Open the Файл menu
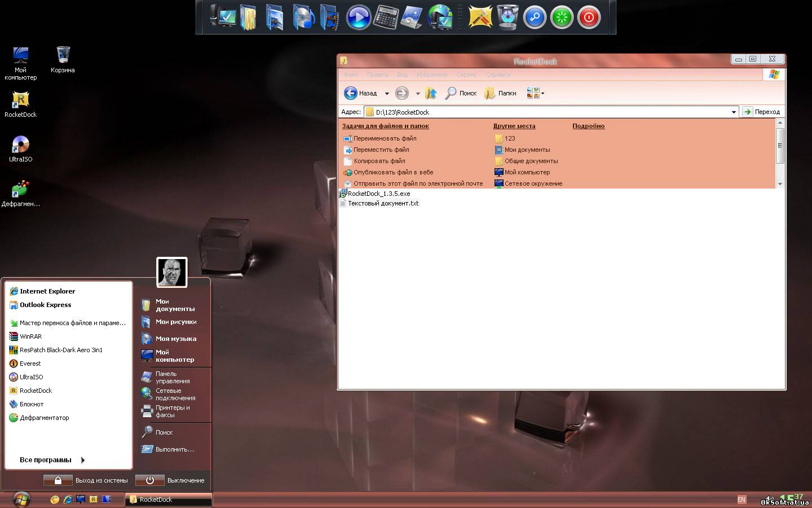This screenshot has height=508, width=812. (351, 75)
